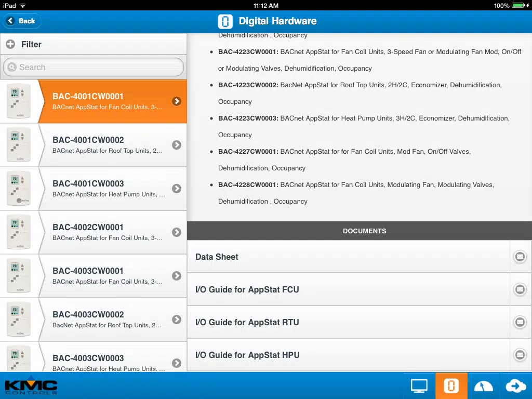The image size is (532, 399).
Task: Tap the DOCUMENTS section header
Action: (360, 231)
